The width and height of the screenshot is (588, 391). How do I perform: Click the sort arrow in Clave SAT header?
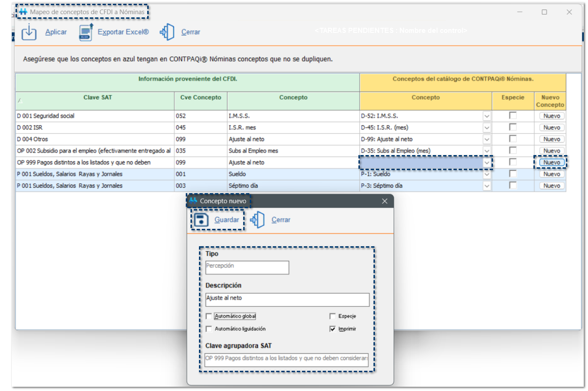pos(19,101)
